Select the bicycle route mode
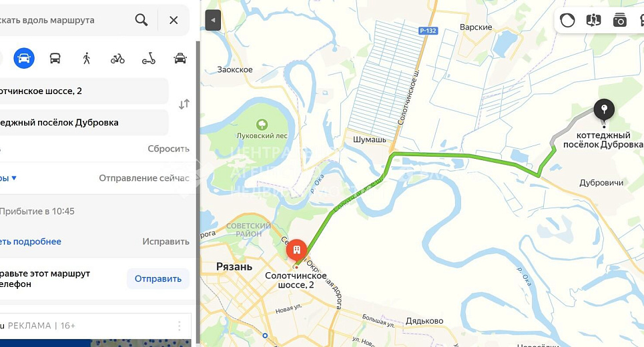This screenshot has width=644, height=347. click(x=117, y=58)
